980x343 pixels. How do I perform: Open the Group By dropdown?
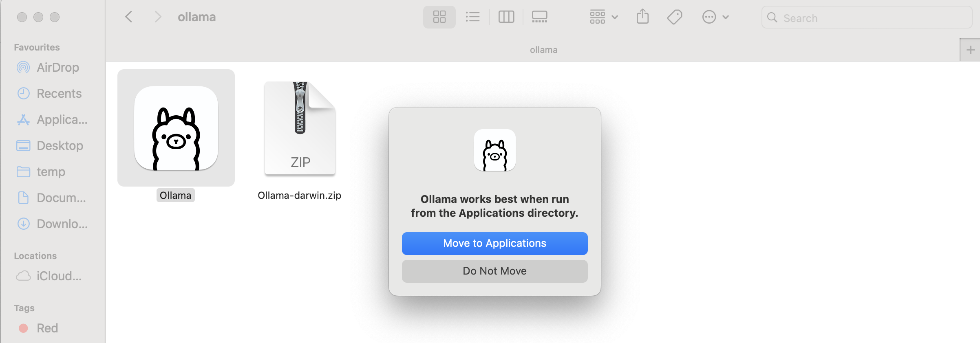click(603, 17)
